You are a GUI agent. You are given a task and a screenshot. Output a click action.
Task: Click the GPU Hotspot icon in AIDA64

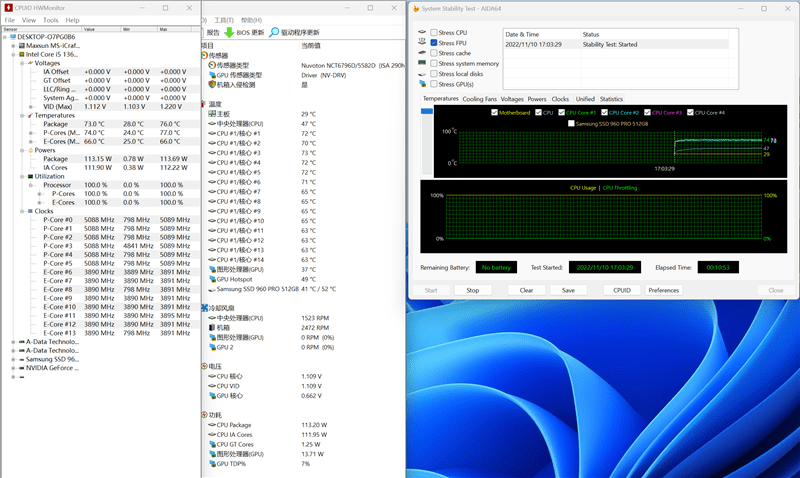pyautogui.click(x=212, y=279)
